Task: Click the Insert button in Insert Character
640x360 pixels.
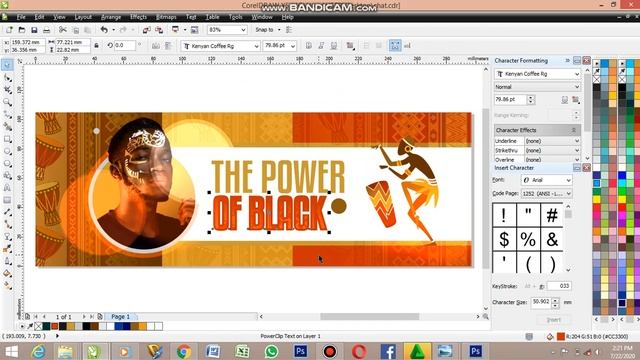Action: point(554,320)
